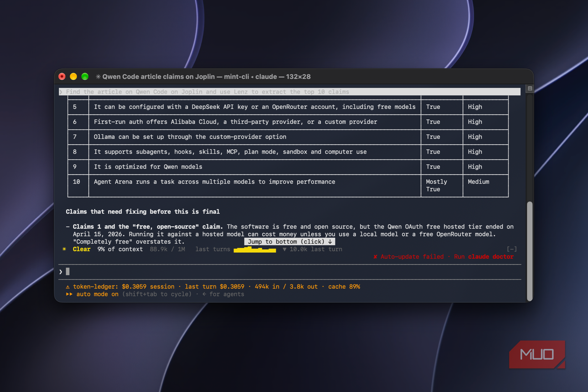Click the red Auto-update failed warning icon
Viewport: 588px width, 392px height.
[375, 257]
